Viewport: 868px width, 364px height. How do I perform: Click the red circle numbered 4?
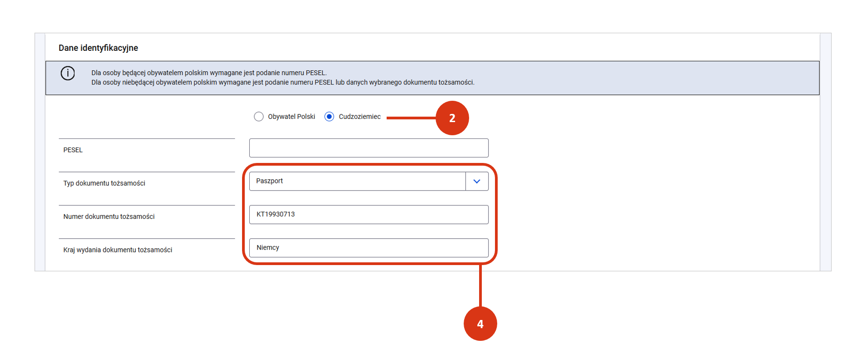[480, 324]
